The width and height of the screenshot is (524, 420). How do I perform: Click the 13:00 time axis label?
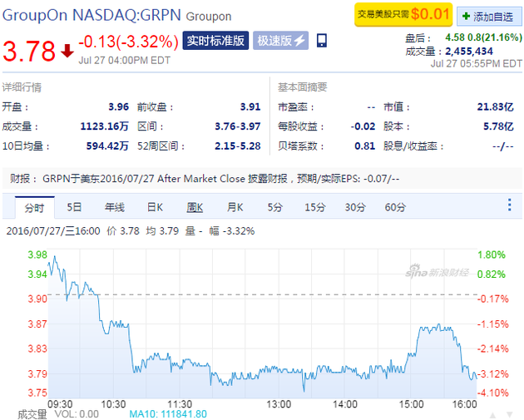coord(279,404)
